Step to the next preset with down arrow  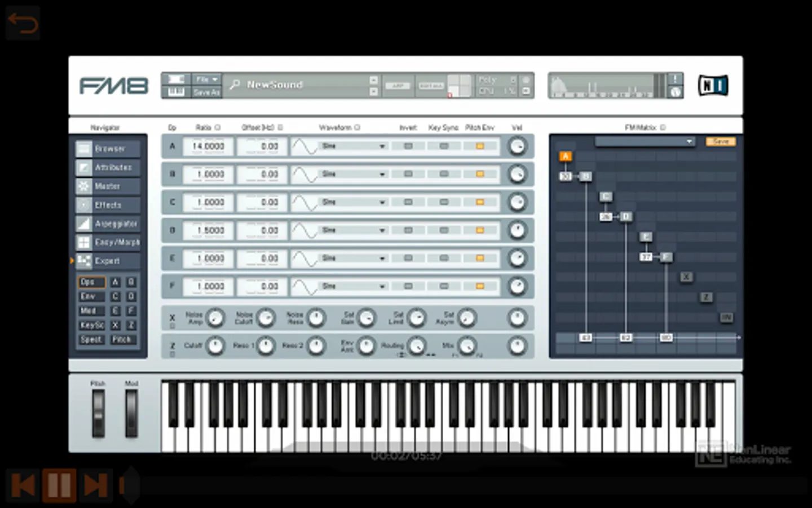373,91
